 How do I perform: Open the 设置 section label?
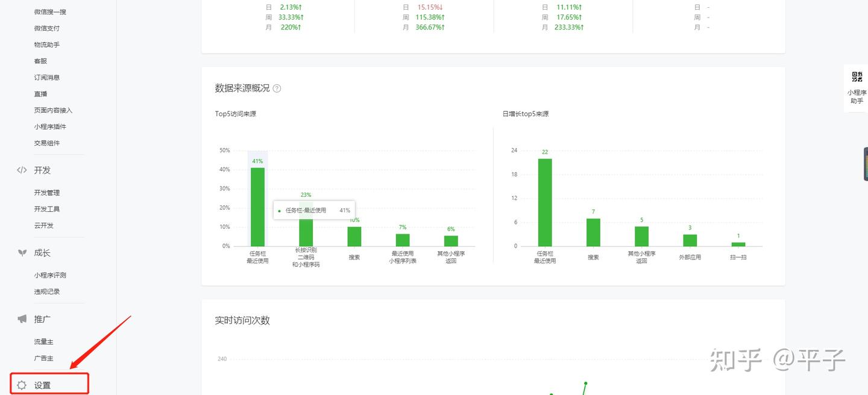click(42, 385)
